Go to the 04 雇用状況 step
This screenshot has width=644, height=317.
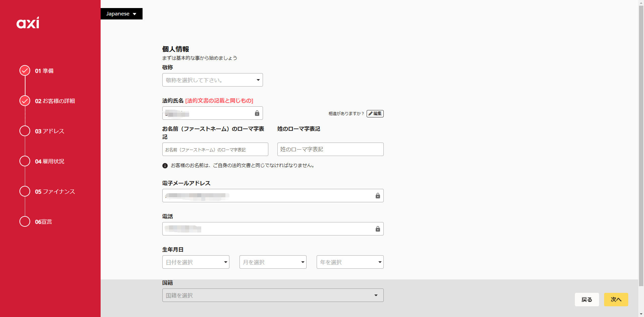pyautogui.click(x=49, y=161)
